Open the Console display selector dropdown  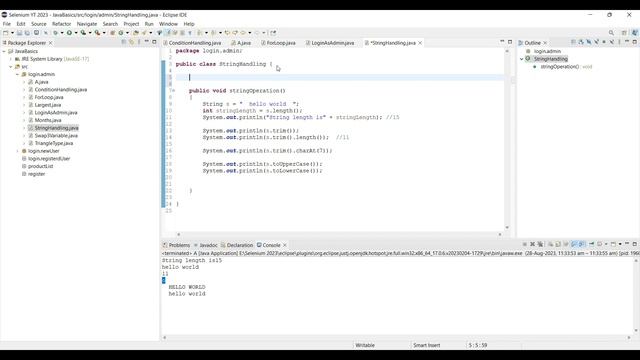coord(606,244)
